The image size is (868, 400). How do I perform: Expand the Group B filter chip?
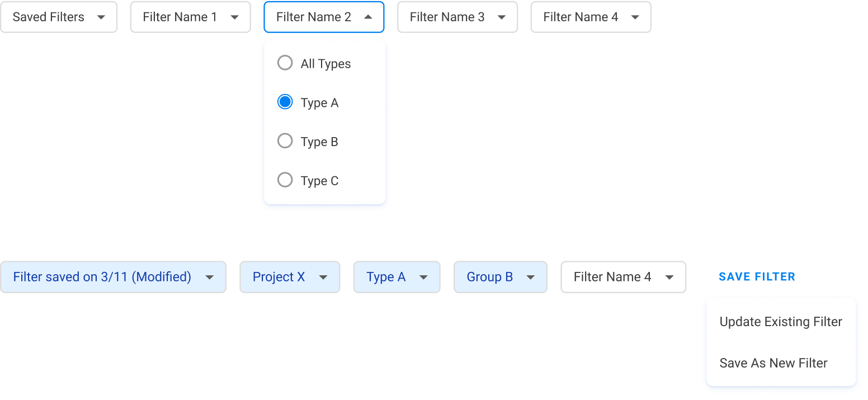pyautogui.click(x=500, y=277)
